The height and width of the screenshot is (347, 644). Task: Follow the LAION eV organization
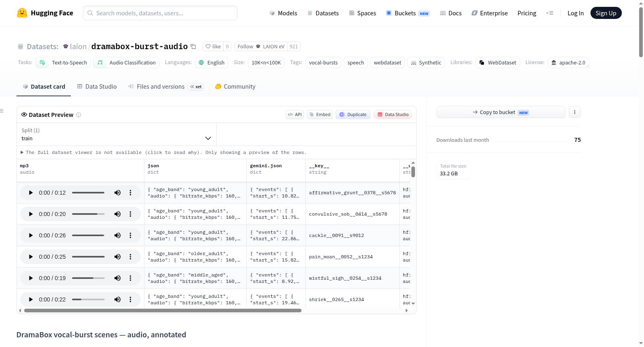tap(261, 46)
